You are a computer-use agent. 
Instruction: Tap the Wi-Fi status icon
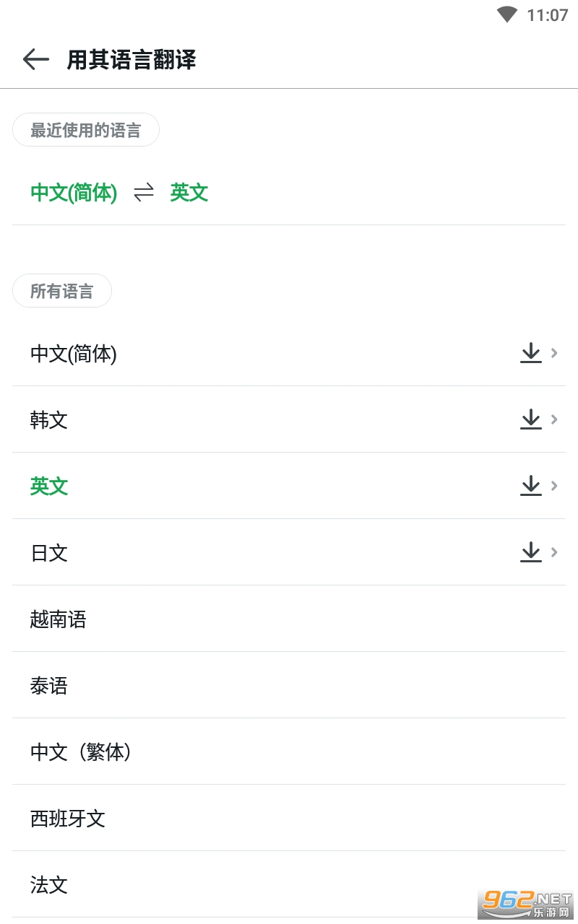click(x=507, y=14)
